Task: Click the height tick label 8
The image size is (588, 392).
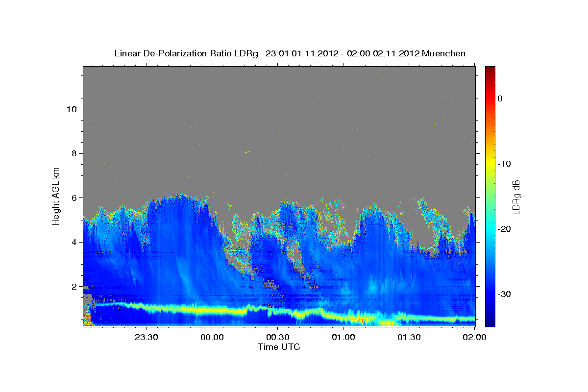Action: (73, 153)
